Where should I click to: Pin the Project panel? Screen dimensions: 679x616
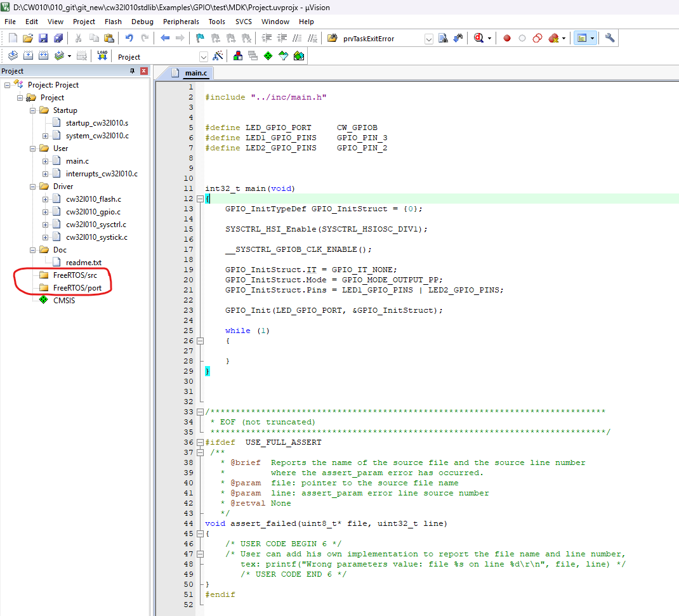tap(133, 71)
